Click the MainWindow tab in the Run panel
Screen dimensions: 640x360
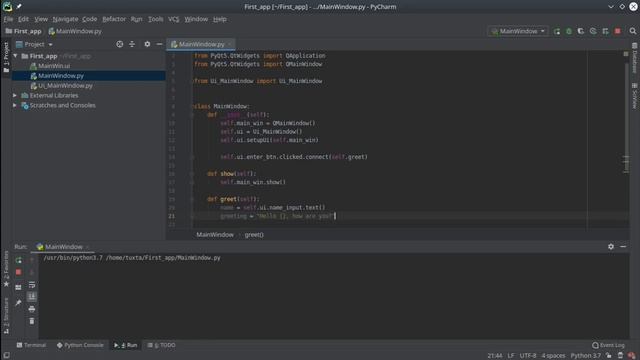(x=63, y=247)
